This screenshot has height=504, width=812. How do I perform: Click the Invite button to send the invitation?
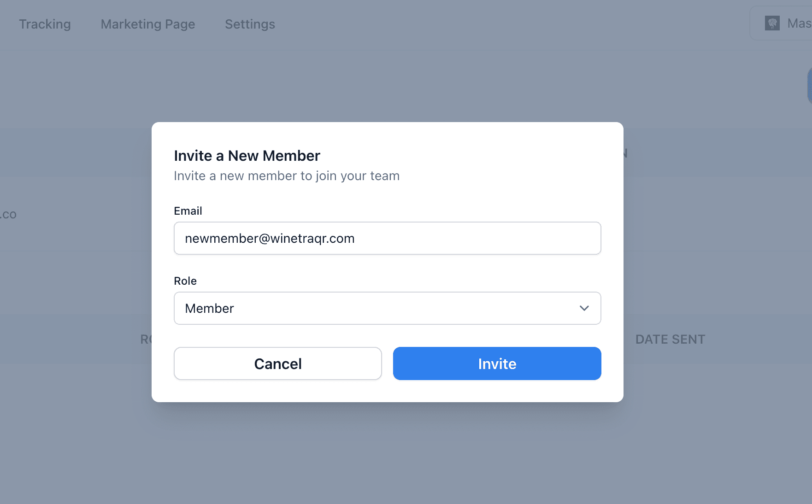point(497,363)
